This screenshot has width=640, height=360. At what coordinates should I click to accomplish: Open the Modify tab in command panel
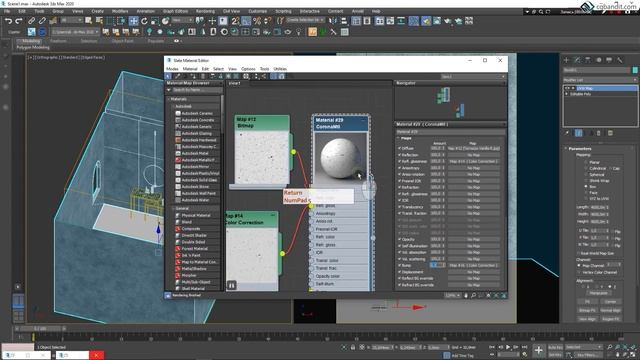577,60
